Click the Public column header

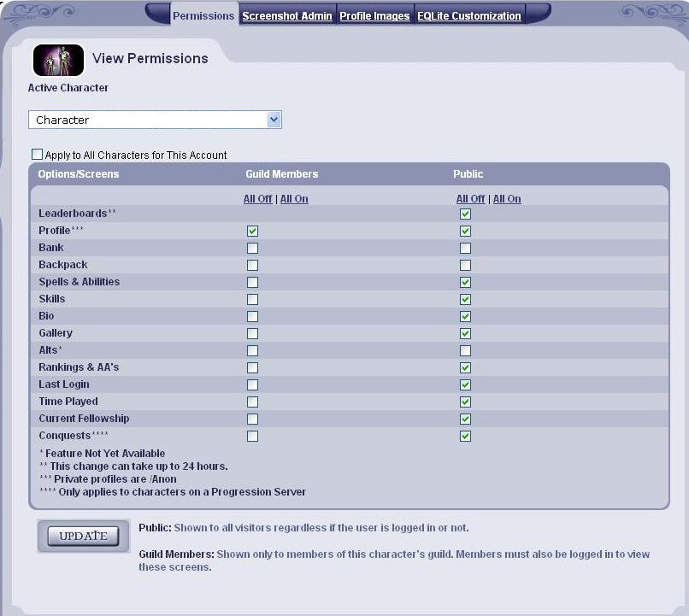[468, 174]
